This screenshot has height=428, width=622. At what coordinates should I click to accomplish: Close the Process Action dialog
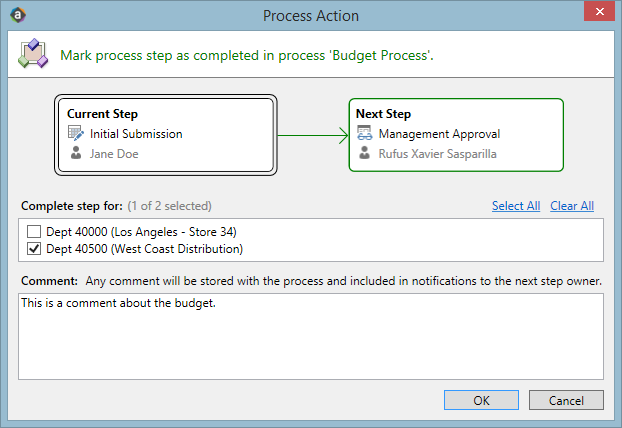click(x=598, y=14)
